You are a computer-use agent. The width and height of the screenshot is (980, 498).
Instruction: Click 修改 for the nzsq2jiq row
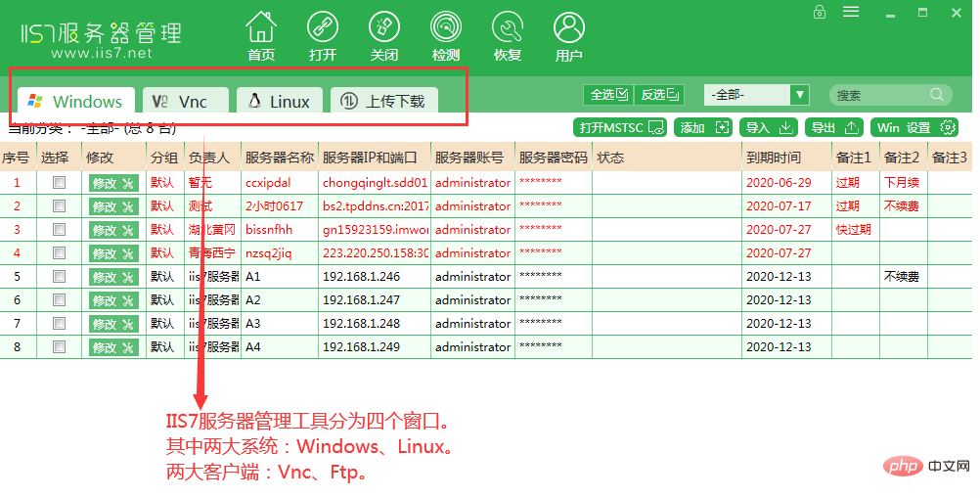(x=113, y=253)
